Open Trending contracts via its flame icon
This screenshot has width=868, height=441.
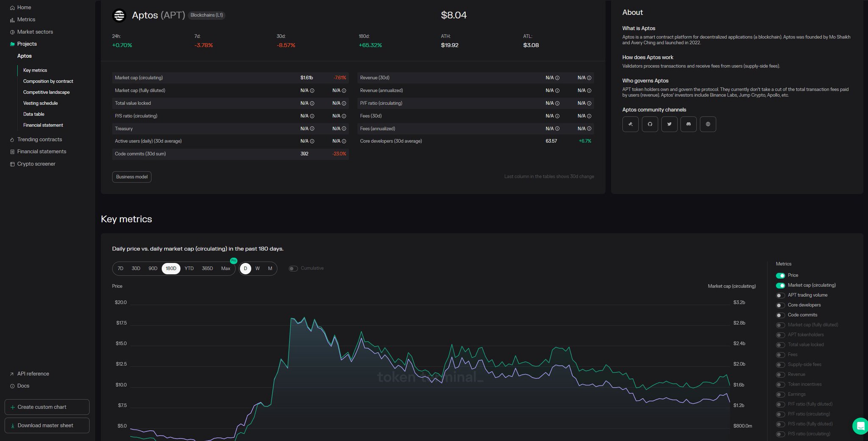[12, 140]
